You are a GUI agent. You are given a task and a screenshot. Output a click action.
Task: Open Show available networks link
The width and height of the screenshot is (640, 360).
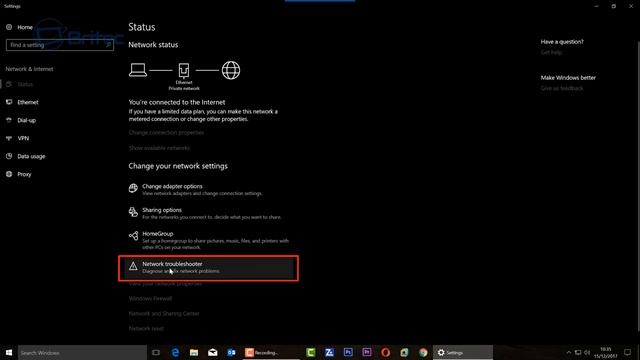[x=159, y=148]
